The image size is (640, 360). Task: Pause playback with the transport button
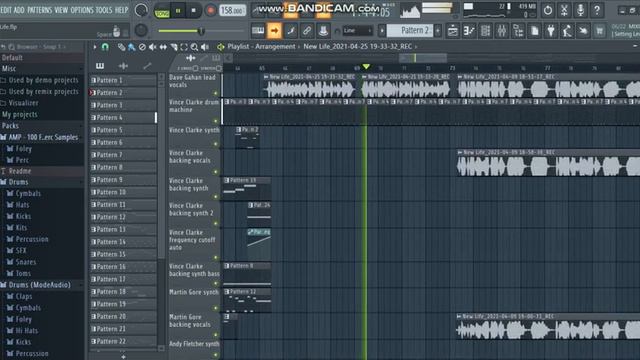click(x=178, y=11)
